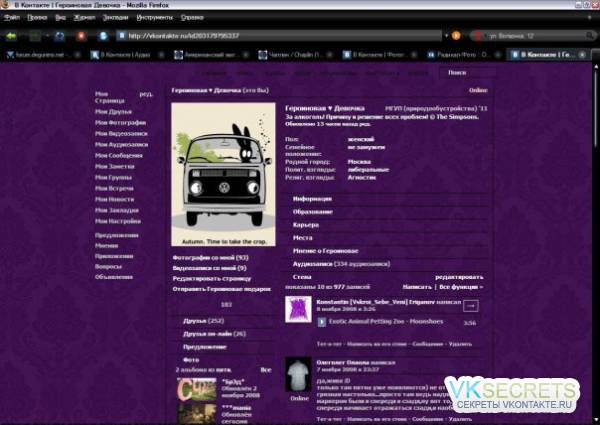Viewport: 600px width, 425px height.
Task: Open Мои Группы in the sidebar
Action: pyautogui.click(x=113, y=177)
